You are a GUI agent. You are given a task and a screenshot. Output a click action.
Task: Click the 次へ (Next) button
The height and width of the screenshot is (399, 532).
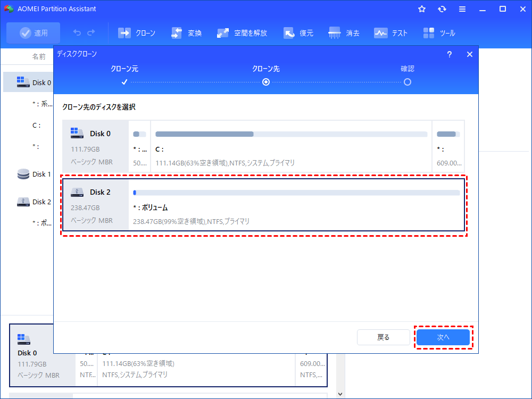tap(443, 337)
